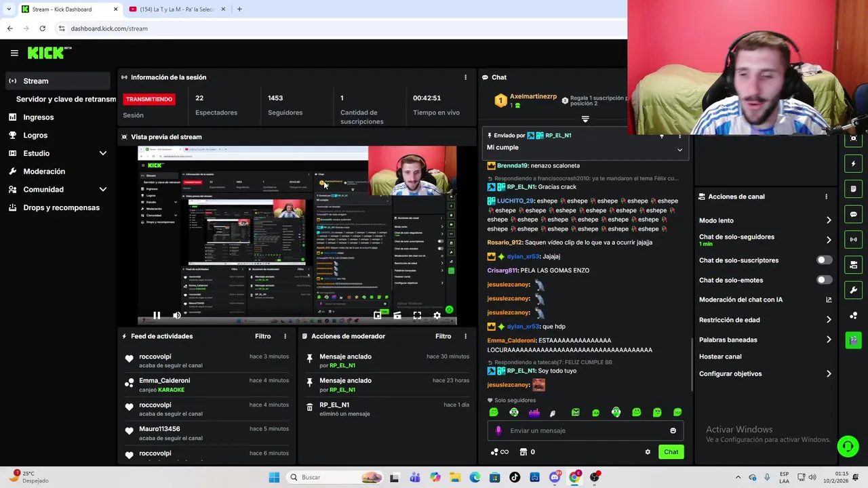Screen dimensions: 868x488
Task: Click the green headset support button
Action: click(x=848, y=446)
